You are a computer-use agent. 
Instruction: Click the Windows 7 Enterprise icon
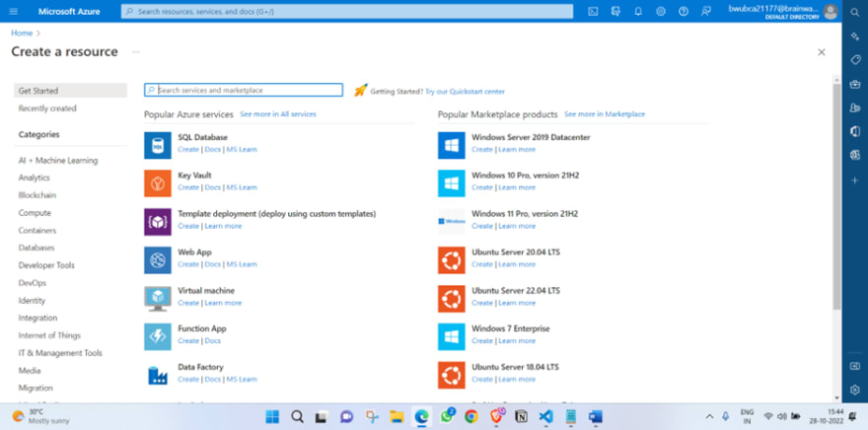coord(452,336)
